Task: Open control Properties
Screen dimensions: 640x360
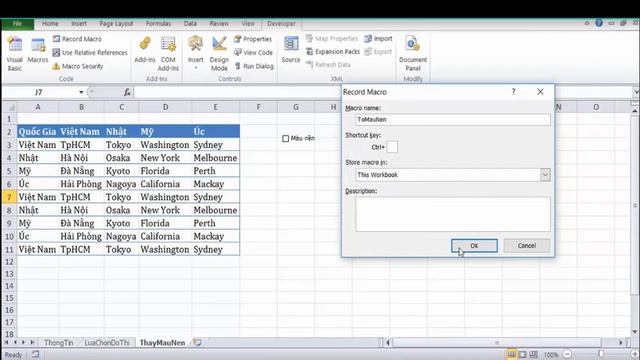Action: 253,39
